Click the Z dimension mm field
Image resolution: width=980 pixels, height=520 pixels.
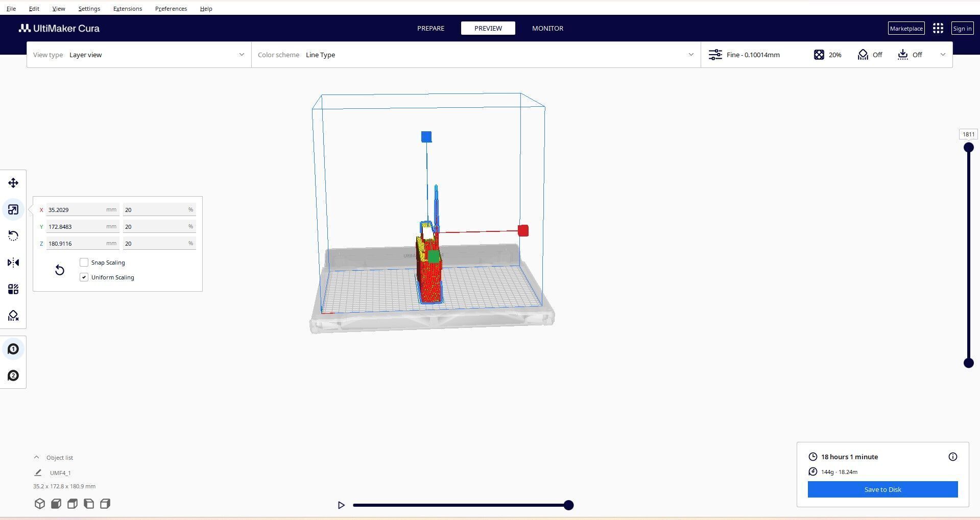[x=83, y=243]
